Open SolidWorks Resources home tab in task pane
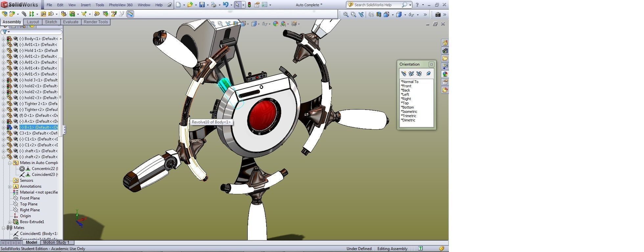 point(445,43)
